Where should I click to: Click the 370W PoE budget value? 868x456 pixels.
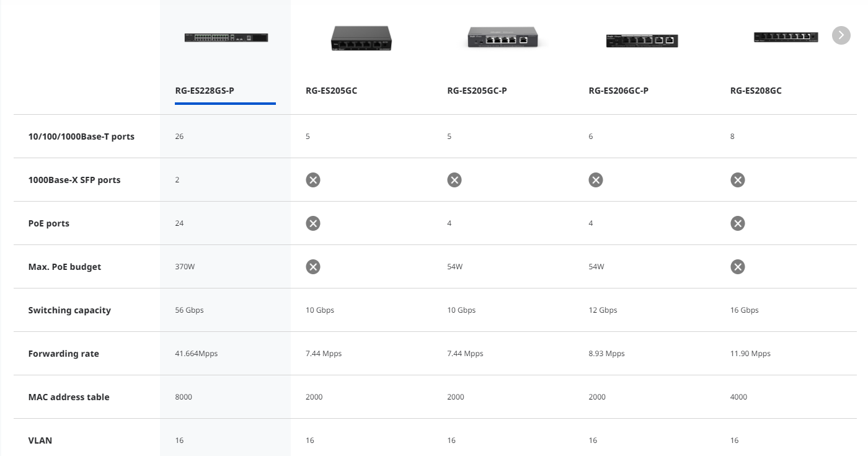(185, 267)
